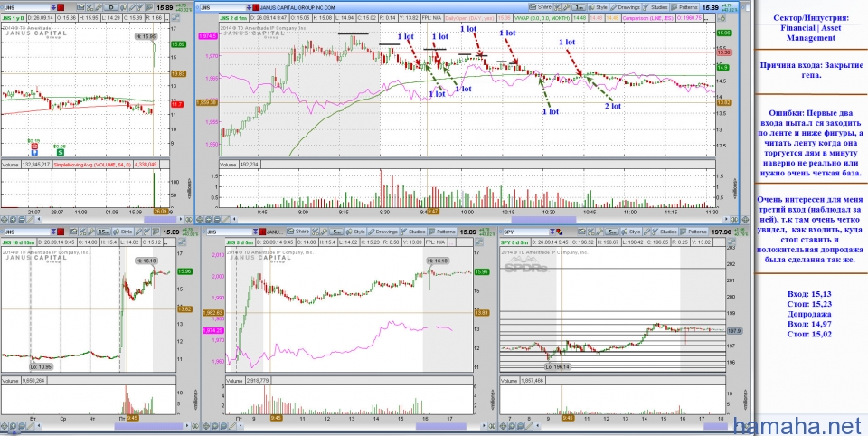This screenshot has height=436, width=868.
Task: Click red link-color square in 1m chart
Action: click(256, 8)
